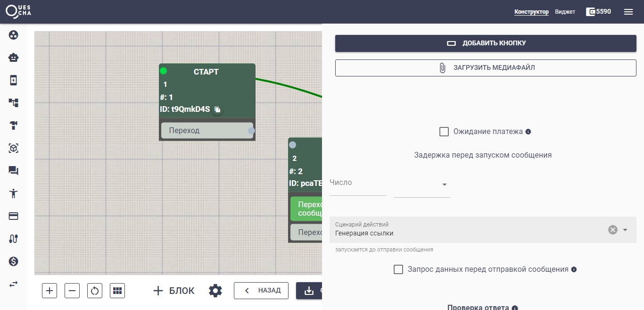
Task: Click the chat bubbles sidebar icon
Action: click(14, 171)
